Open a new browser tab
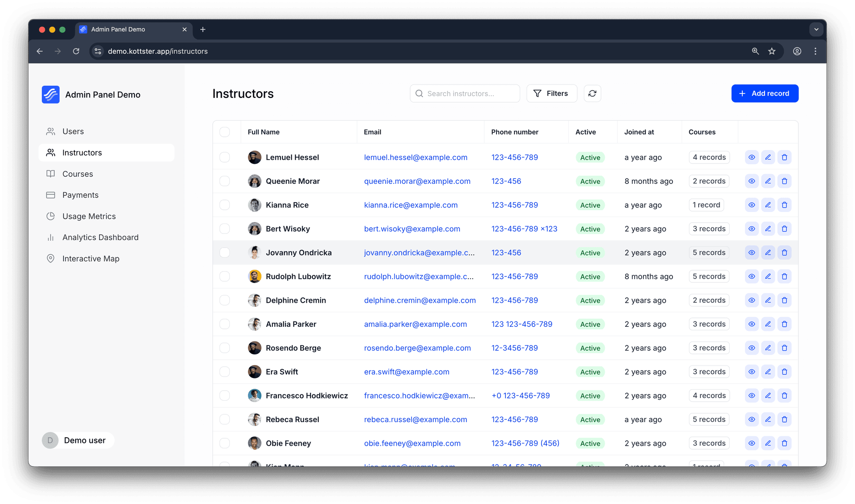Screen dimensions: 855x504 pos(203,29)
